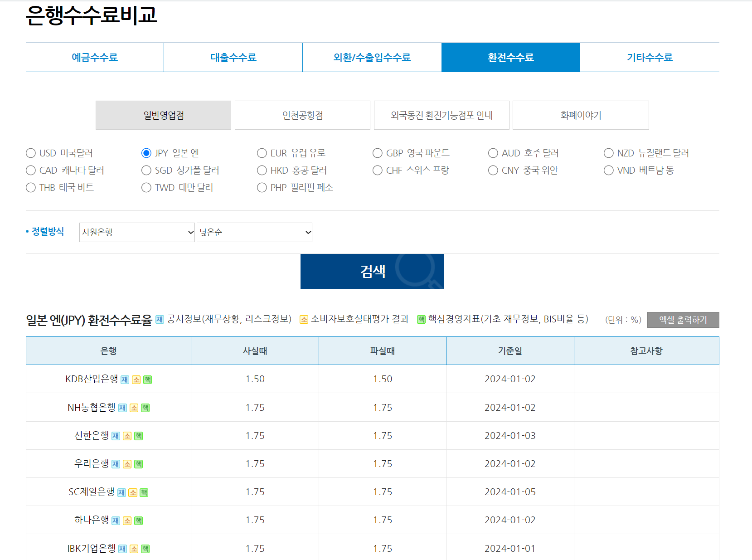Screen dimensions: 752x560
Task: Open KDB산업은행 공시정보 '재' icon
Action: [x=125, y=380]
